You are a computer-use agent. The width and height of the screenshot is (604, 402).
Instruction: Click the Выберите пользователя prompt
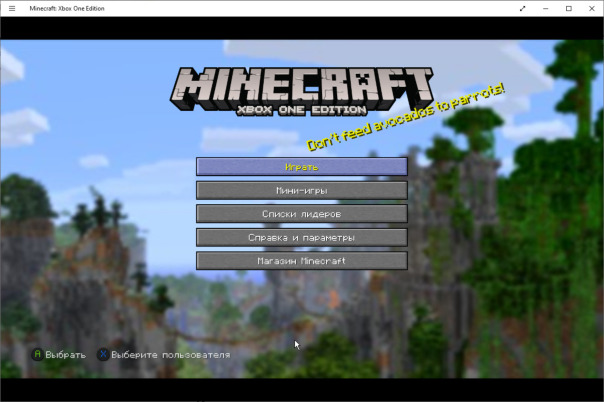pos(171,355)
